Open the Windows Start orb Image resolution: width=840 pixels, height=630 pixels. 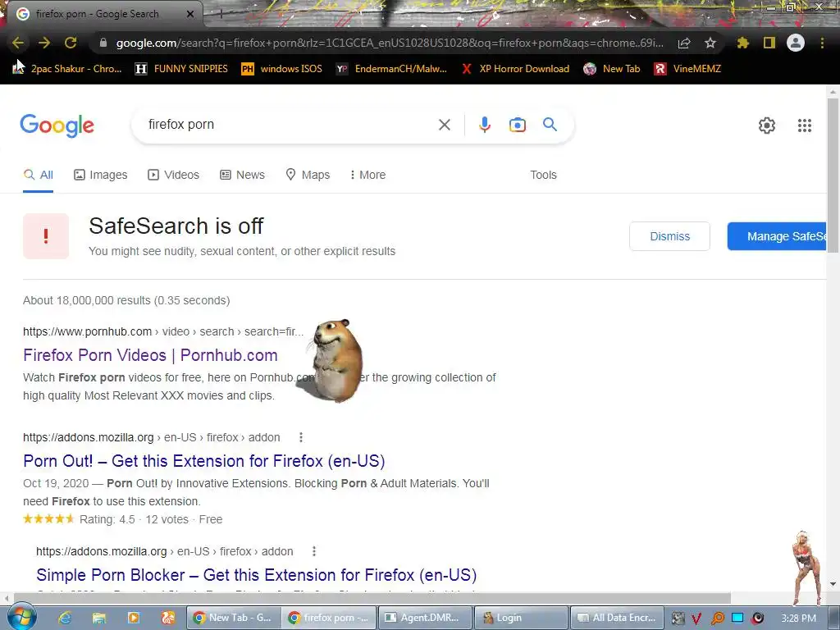coord(21,618)
